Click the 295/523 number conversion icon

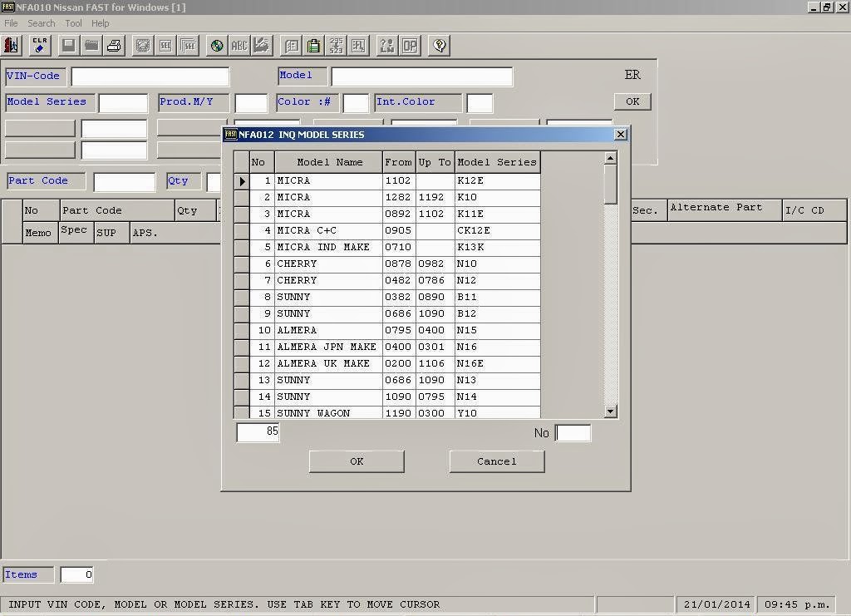[337, 46]
